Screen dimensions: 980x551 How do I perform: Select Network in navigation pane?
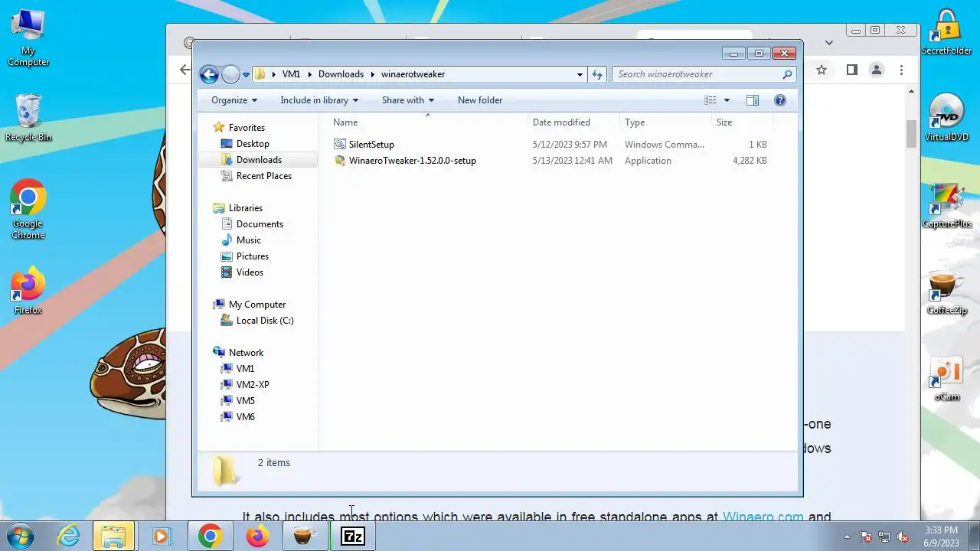tap(246, 353)
